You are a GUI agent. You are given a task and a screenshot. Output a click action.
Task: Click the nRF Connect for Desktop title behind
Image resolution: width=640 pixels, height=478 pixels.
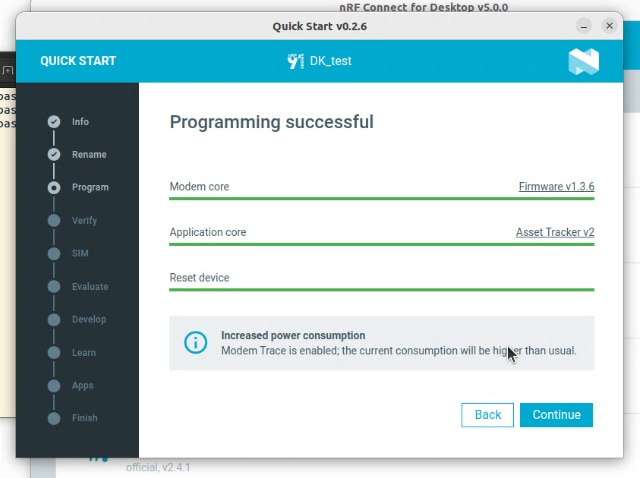pyautogui.click(x=424, y=7)
